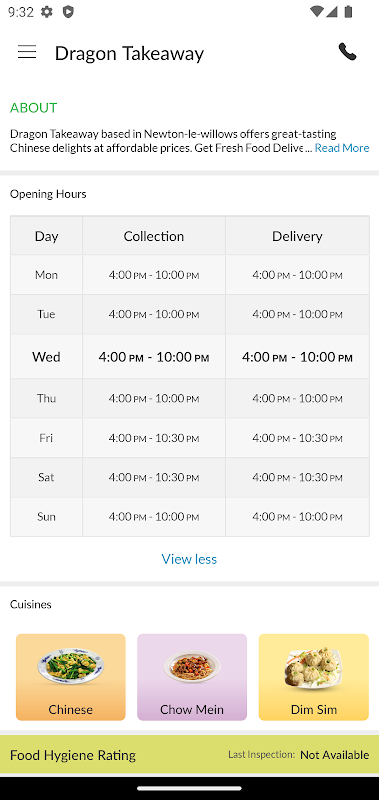Tap the Collection column header
This screenshot has width=379, height=800.
pos(154,236)
